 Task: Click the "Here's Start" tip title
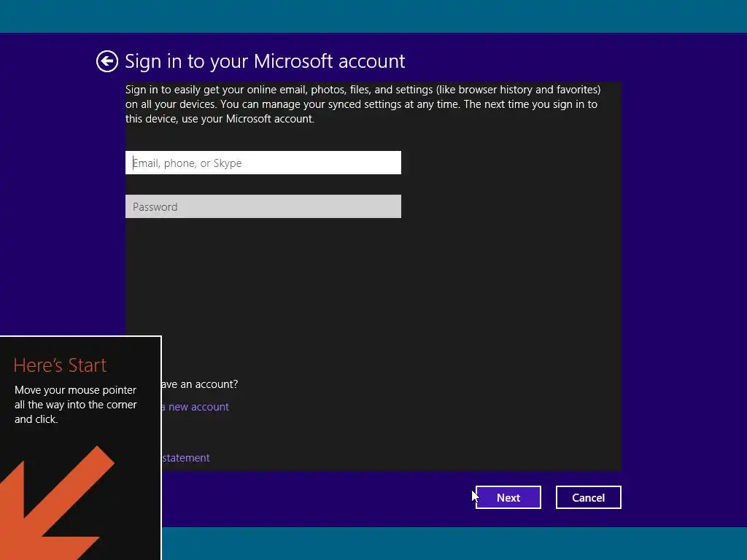[x=60, y=365]
